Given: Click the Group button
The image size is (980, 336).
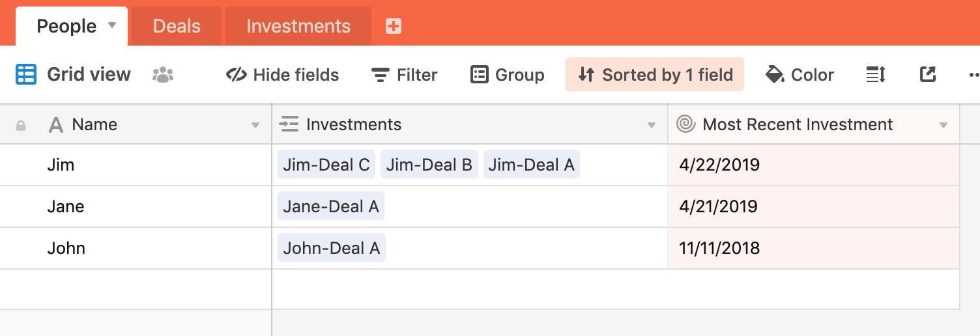Looking at the screenshot, I should pos(508,75).
